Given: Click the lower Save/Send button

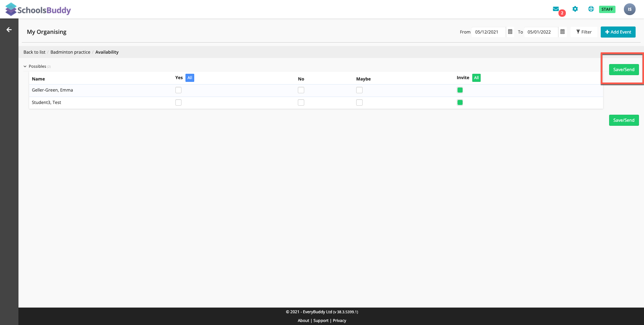Looking at the screenshot, I should click(x=624, y=120).
